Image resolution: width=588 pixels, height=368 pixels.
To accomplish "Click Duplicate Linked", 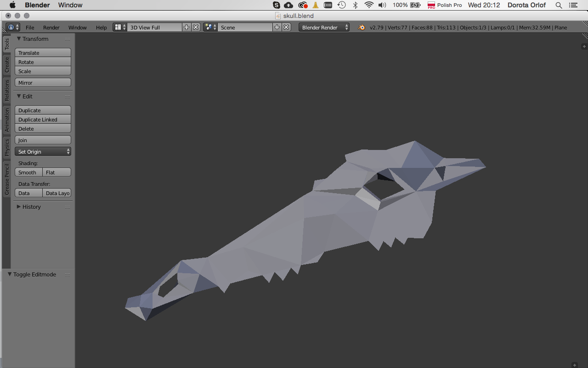I will coord(43,119).
